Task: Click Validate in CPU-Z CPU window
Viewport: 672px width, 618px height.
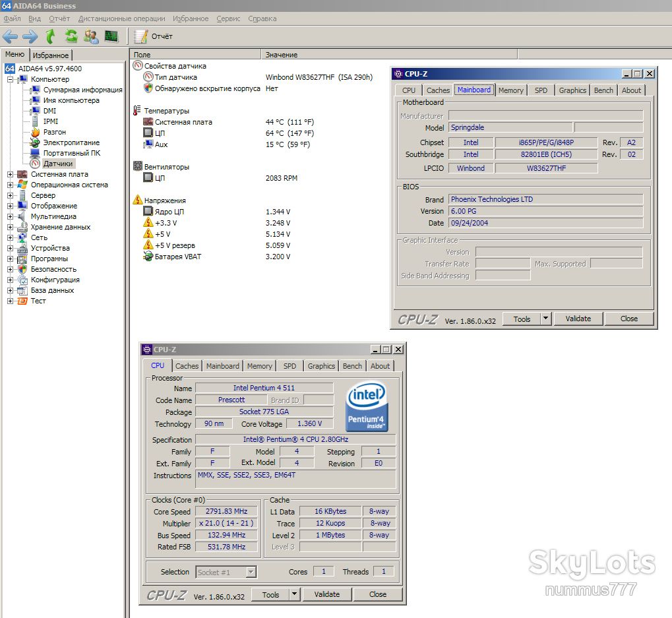Action: [326, 594]
